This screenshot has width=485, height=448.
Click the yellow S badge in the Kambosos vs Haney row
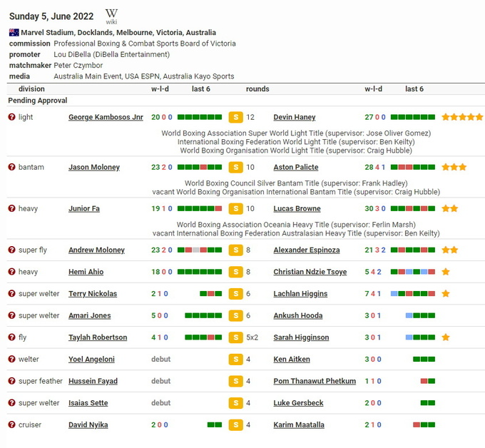click(235, 117)
